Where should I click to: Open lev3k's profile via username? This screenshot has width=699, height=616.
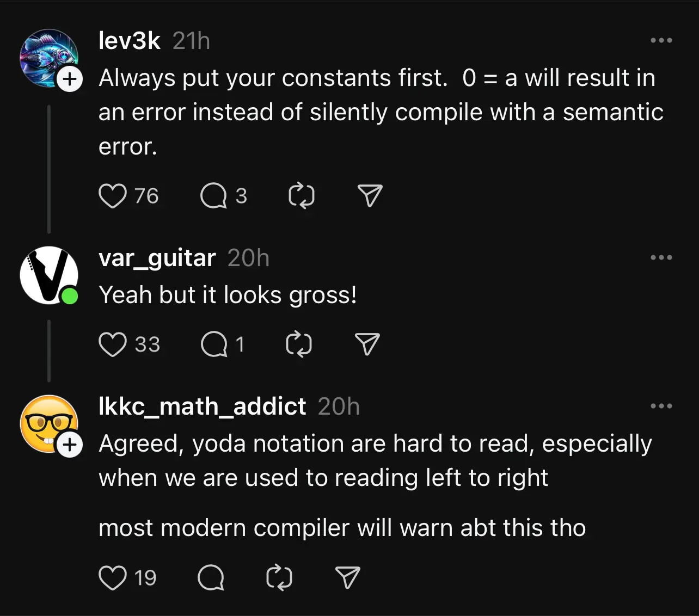(130, 41)
